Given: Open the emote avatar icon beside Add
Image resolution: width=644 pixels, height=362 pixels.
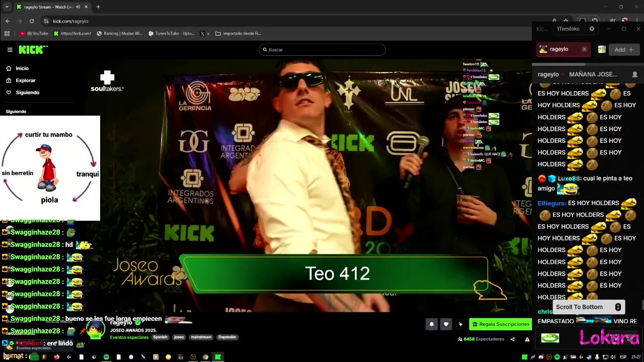Looking at the screenshot, I should [x=601, y=49].
